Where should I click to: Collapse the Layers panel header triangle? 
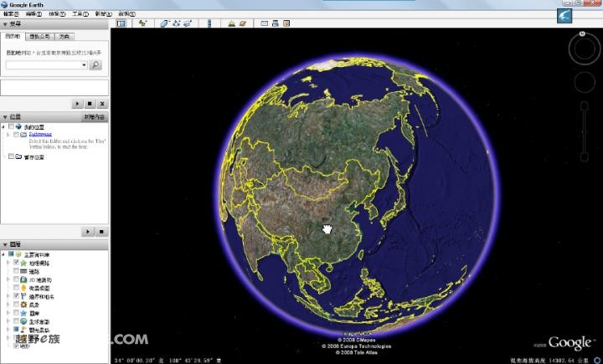5,244
